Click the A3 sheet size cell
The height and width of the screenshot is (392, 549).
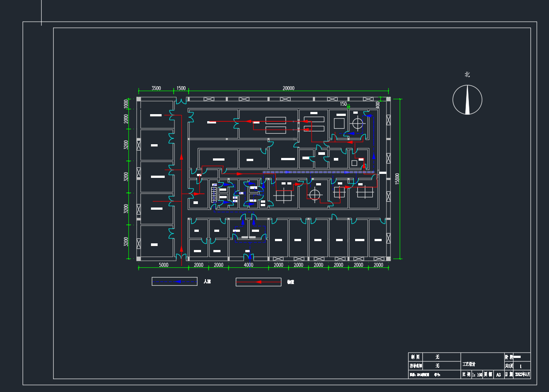tap(498, 374)
